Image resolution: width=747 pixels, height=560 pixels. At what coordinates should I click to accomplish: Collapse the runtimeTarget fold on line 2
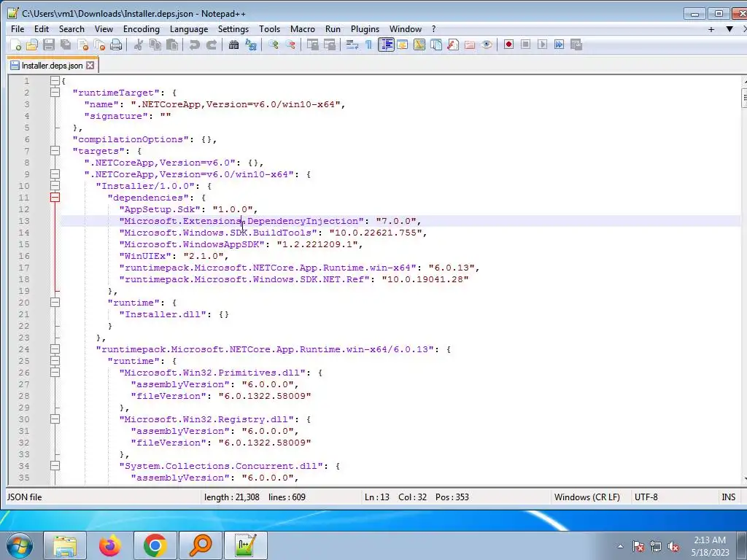click(x=55, y=93)
